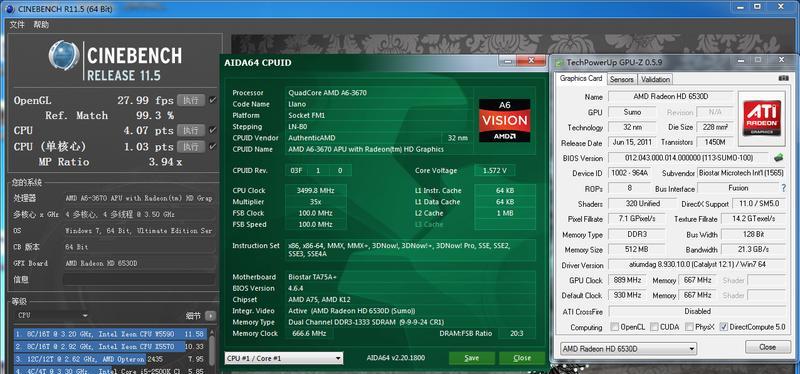Screen dimensions: 800x374
Task: Open the AMD Radeon HD 6530D GPU dropdown
Action: pos(628,349)
